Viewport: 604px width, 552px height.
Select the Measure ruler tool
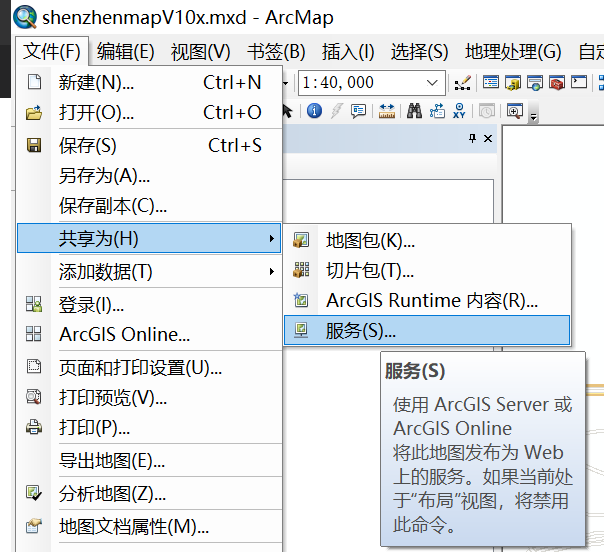tap(387, 111)
